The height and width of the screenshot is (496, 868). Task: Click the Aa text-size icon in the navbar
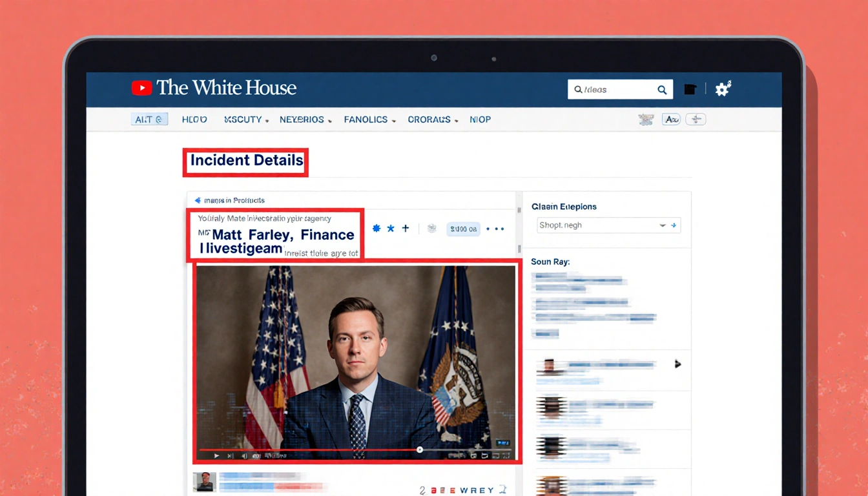coord(671,119)
